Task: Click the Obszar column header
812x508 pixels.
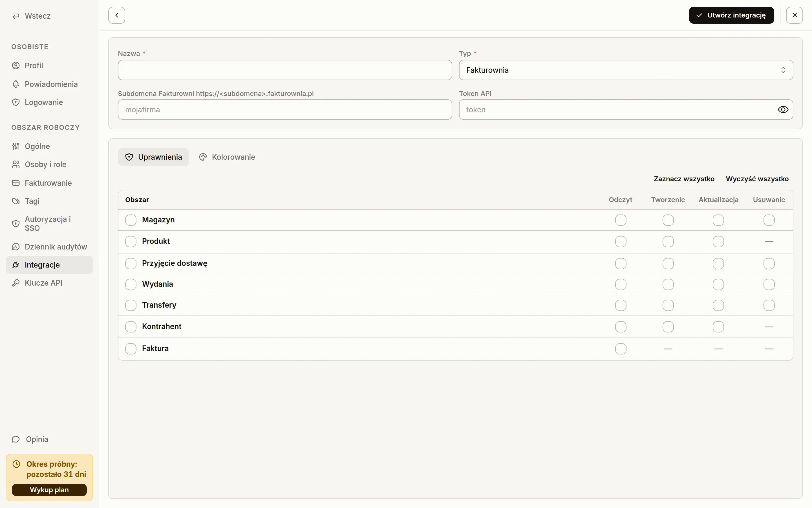Action: [137, 200]
